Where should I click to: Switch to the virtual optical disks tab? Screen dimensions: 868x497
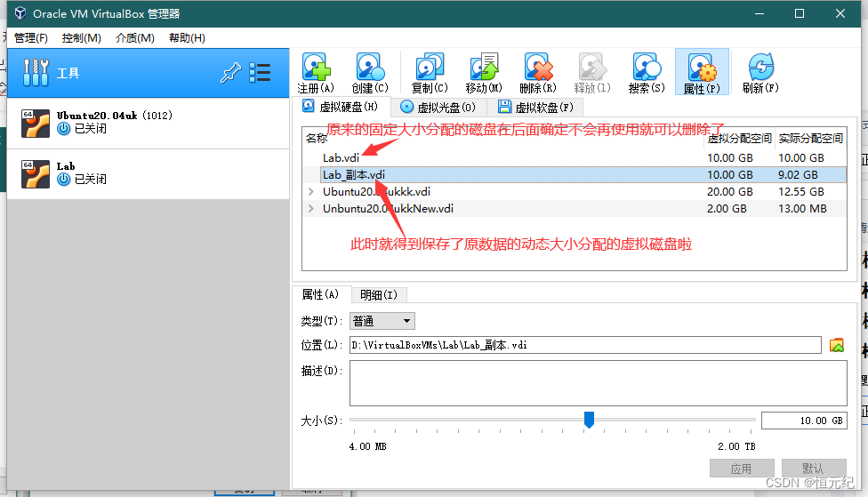point(438,107)
